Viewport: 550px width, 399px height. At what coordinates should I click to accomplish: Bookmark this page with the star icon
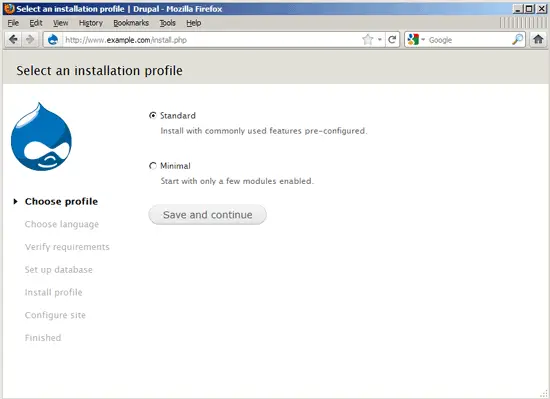(x=367, y=40)
